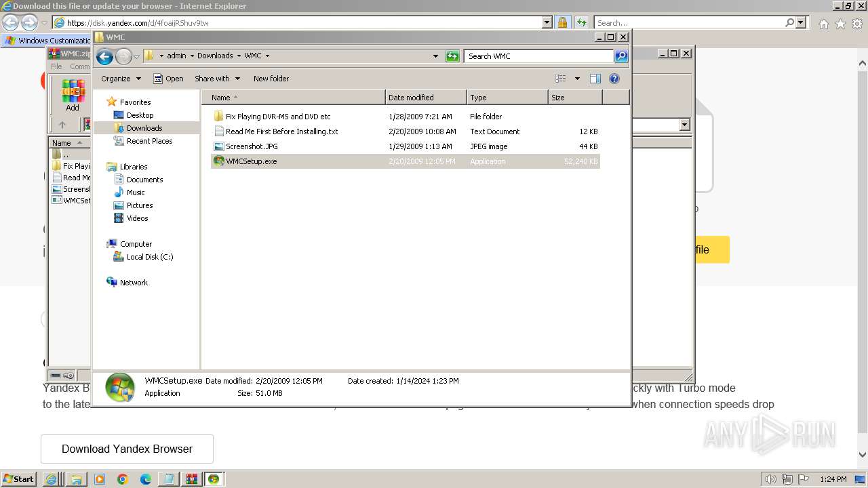Select Downloads in the navigation pane
This screenshot has width=868, height=488.
coord(144,128)
